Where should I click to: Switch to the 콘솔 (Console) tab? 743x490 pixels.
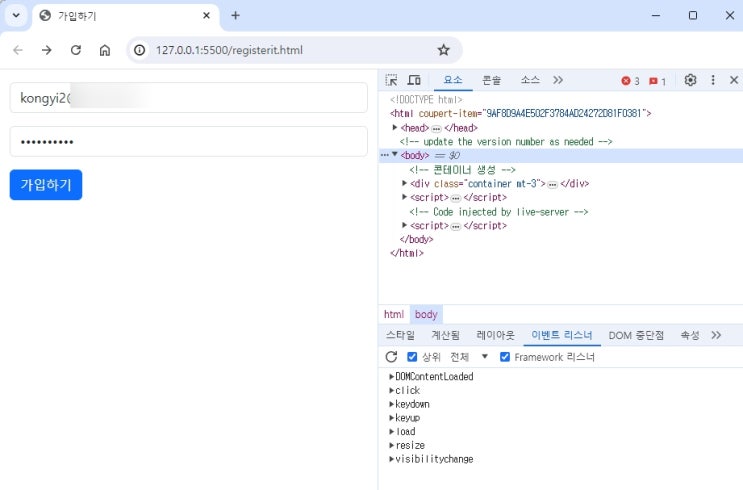(491, 80)
